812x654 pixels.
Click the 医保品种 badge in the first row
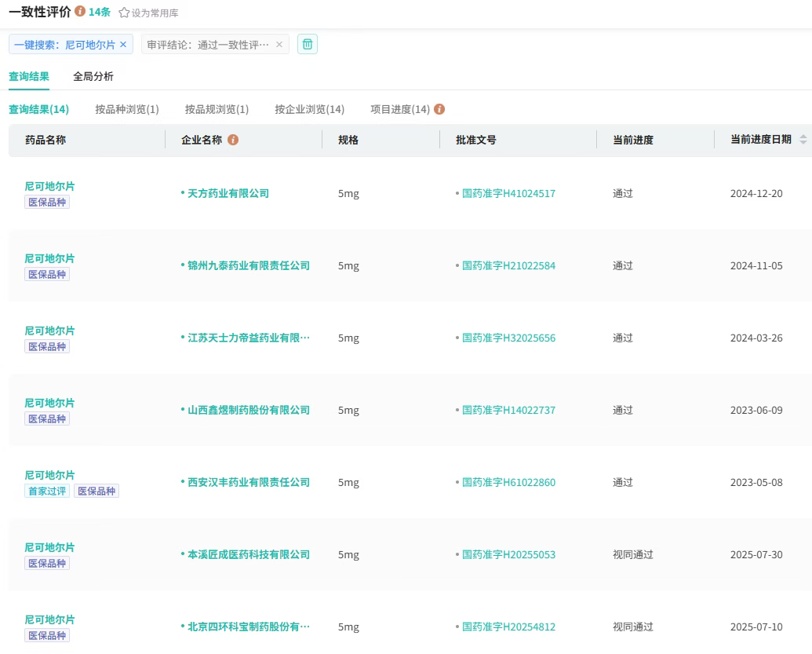tap(48, 201)
